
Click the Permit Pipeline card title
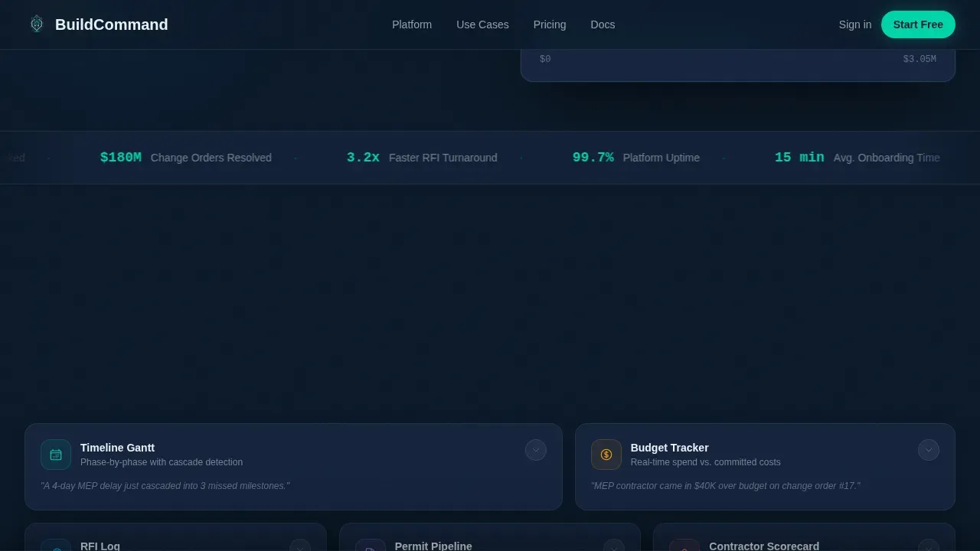pyautogui.click(x=433, y=546)
